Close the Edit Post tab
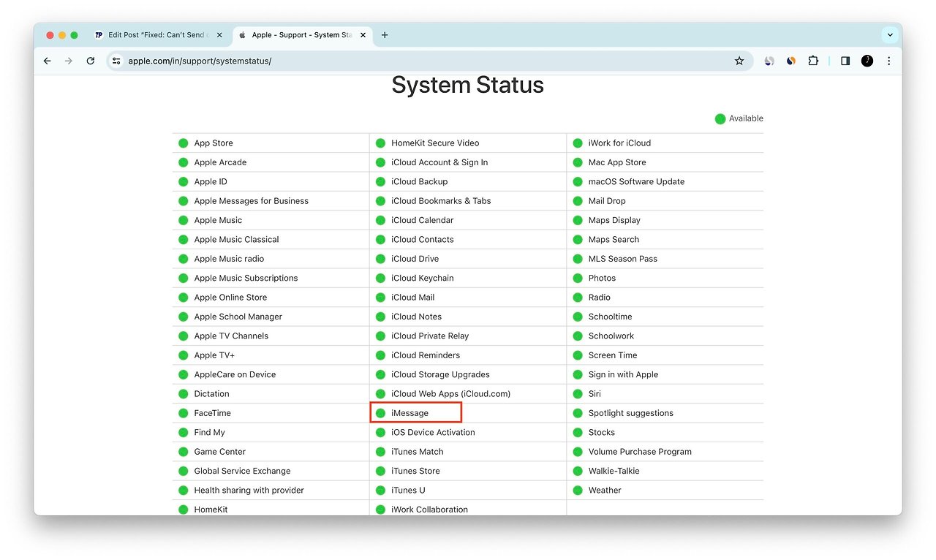This screenshot has width=936, height=560. point(219,35)
